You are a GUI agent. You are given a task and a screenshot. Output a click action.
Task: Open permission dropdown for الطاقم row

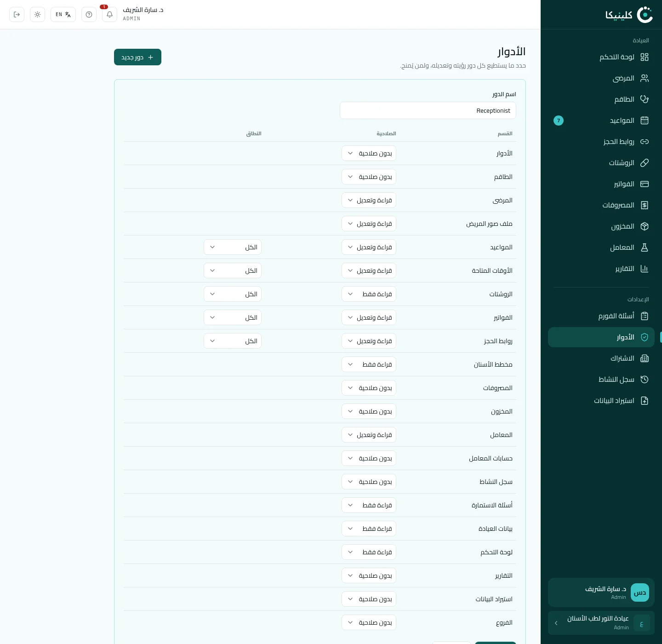click(369, 177)
